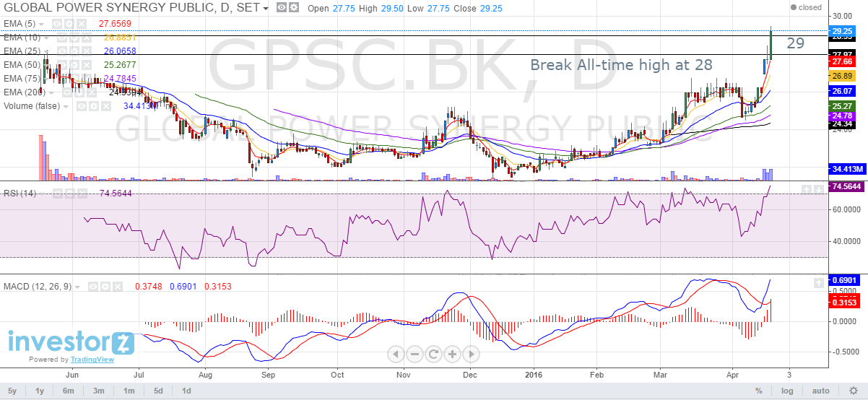Expand the EMA (5) dropdown arrow

(41, 25)
